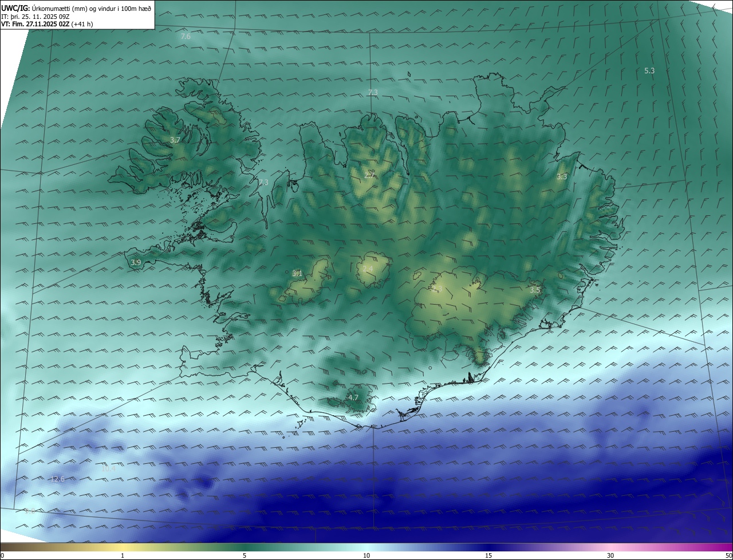This screenshot has height=560, width=733.
Task: Click the "UWC/IG: Úrkomumætti (mm)" title line
Action: 76,8
